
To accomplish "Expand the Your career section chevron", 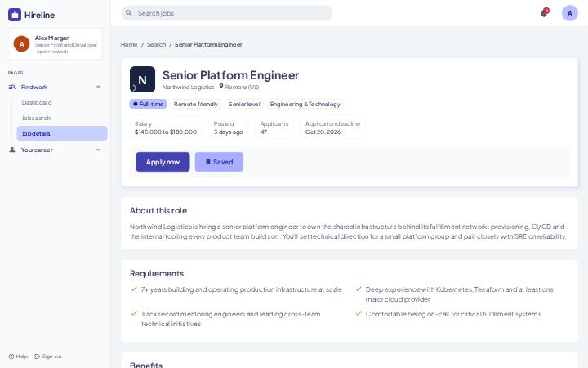I will [99, 150].
